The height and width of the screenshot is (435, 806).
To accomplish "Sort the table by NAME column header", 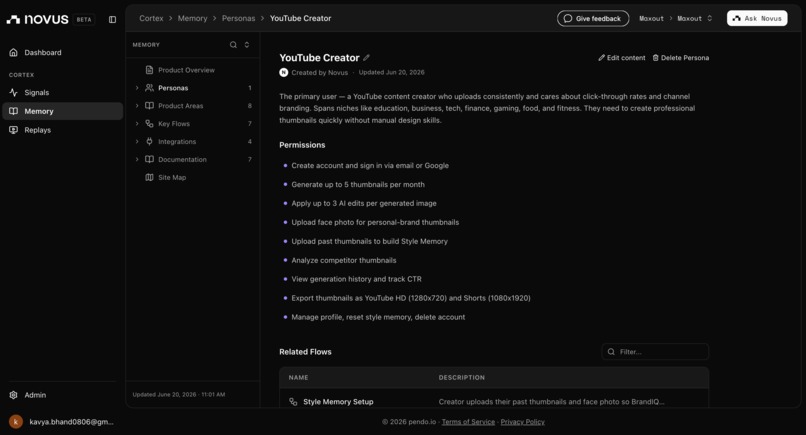I will tap(298, 377).
